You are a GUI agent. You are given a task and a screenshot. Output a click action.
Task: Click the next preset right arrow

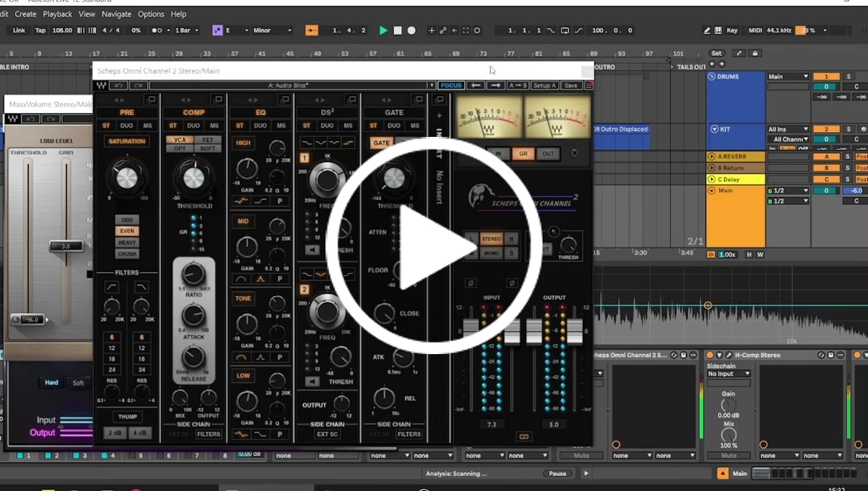tap(495, 86)
